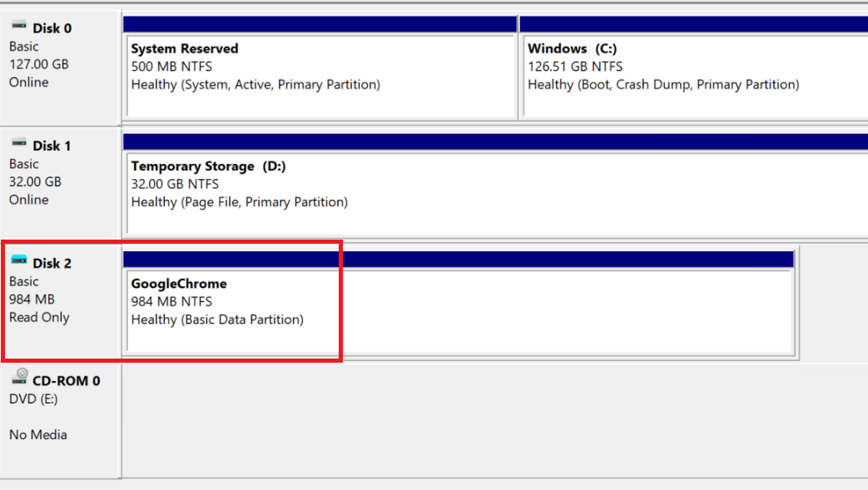Click the CD-ROM 0 drive icon
This screenshot has width=868, height=490.
pos(20,377)
